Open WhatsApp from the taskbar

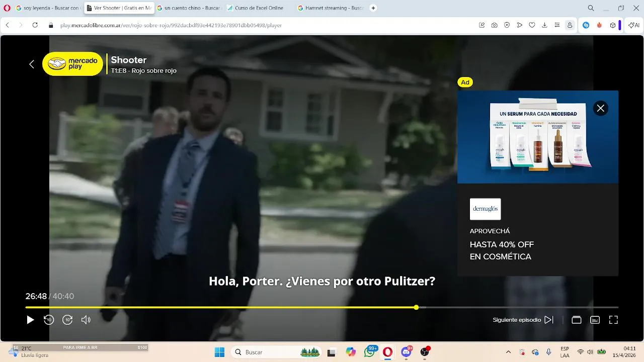(370, 352)
